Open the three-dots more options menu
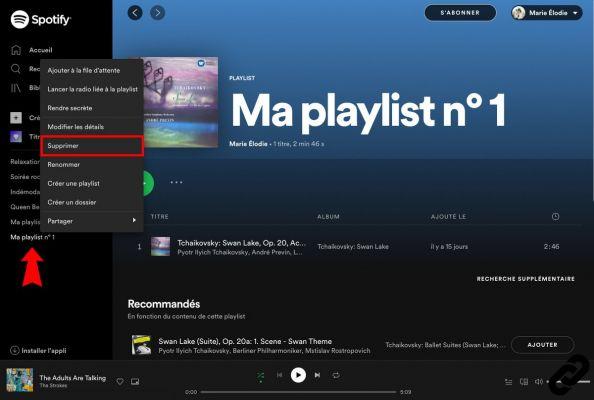This screenshot has width=594, height=400. 176,182
